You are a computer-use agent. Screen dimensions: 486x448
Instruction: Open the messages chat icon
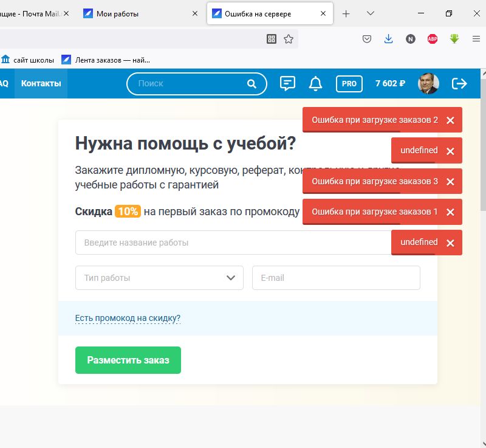pyautogui.click(x=287, y=84)
